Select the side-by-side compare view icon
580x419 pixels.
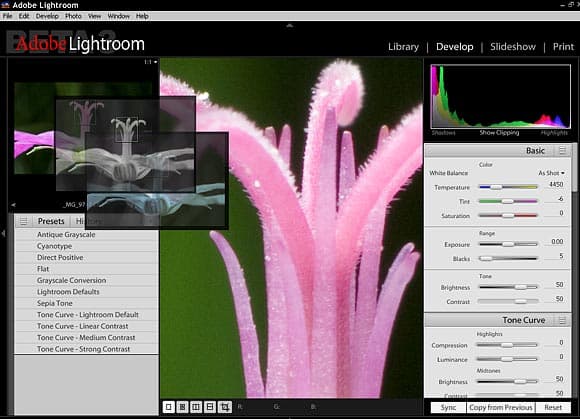tap(182, 407)
